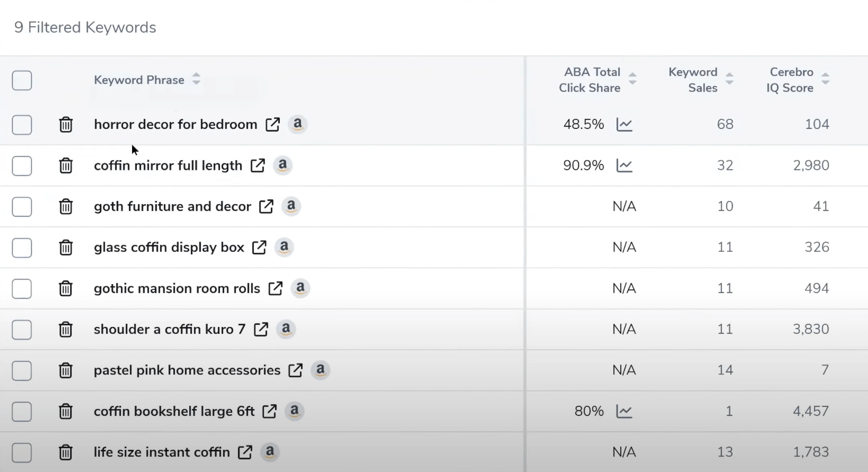Viewport: 868px width, 472px height.
Task: Toggle the select-all checkbox in header
Action: [x=22, y=81]
